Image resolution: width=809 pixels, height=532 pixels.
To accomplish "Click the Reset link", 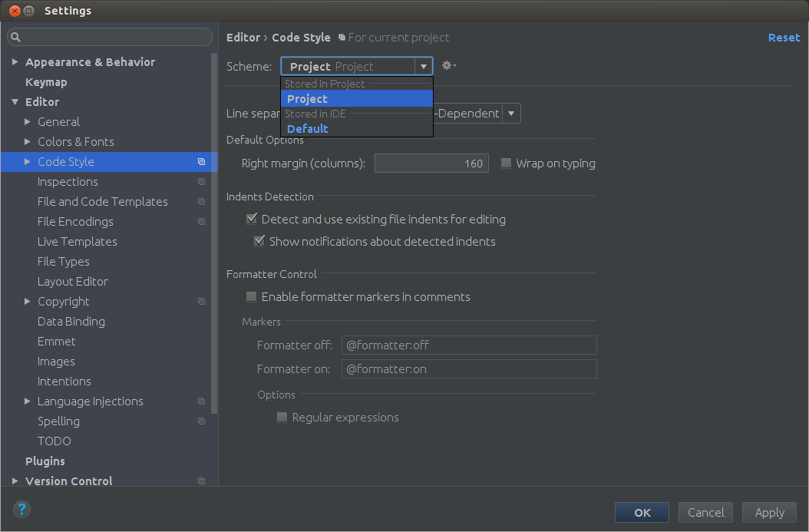I will point(784,38).
